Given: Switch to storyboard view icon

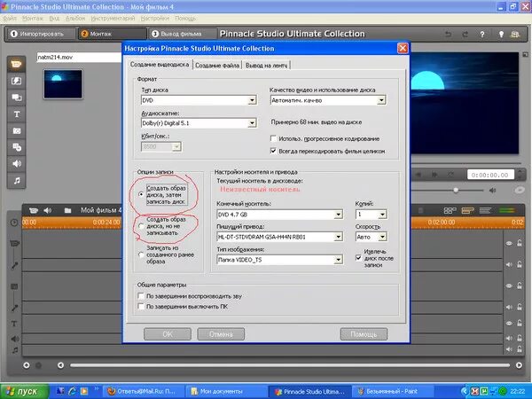Looking at the screenshot, I should tap(450, 211).
